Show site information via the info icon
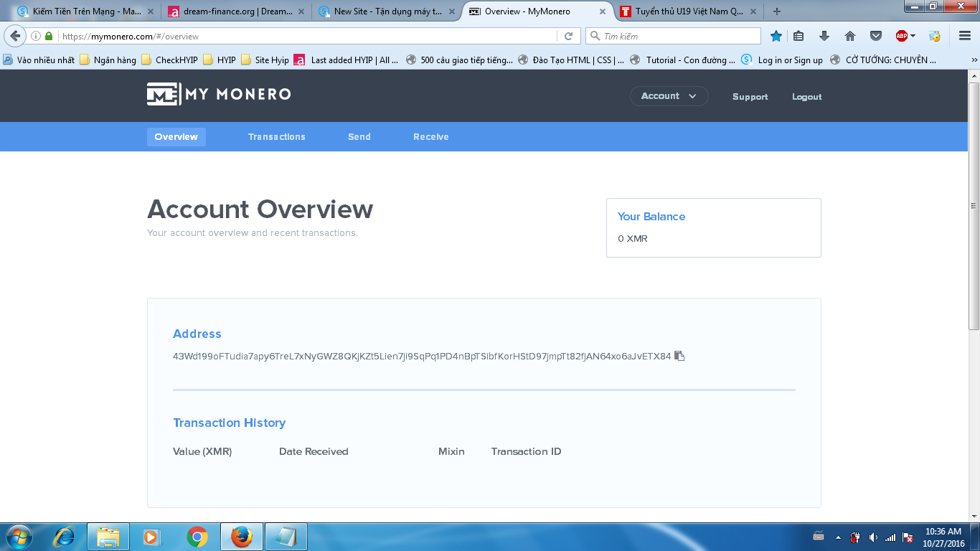The width and height of the screenshot is (980, 551). coord(36,36)
